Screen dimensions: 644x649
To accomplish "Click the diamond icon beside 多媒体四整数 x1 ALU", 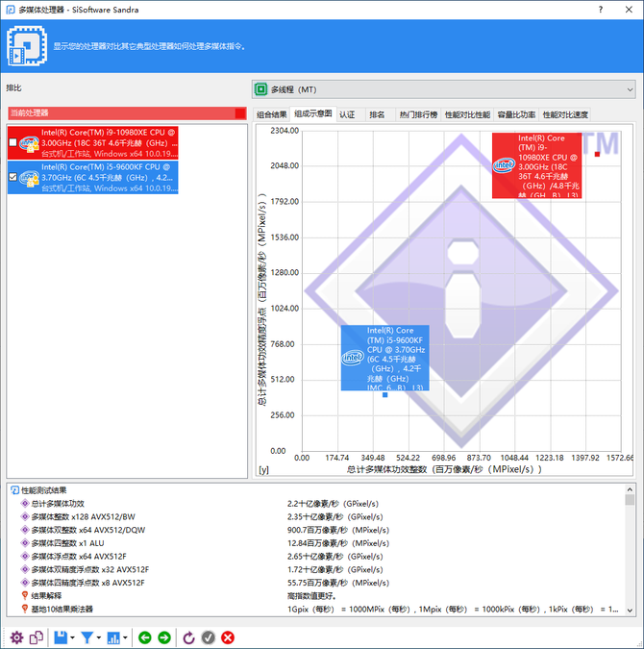I will [25, 543].
